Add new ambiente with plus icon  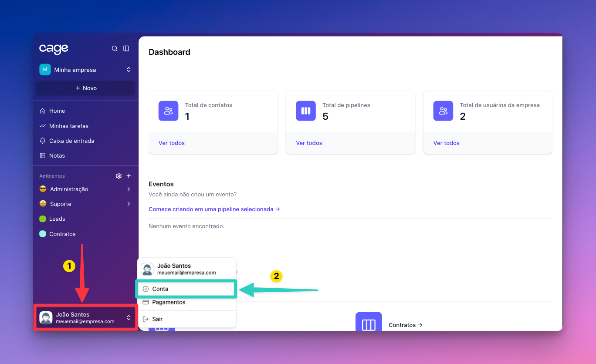[x=129, y=176]
